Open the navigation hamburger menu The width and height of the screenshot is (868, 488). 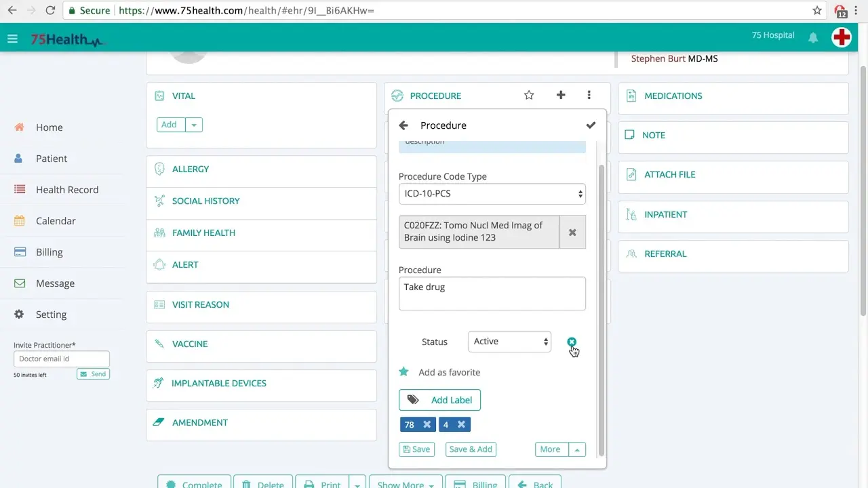(x=12, y=38)
